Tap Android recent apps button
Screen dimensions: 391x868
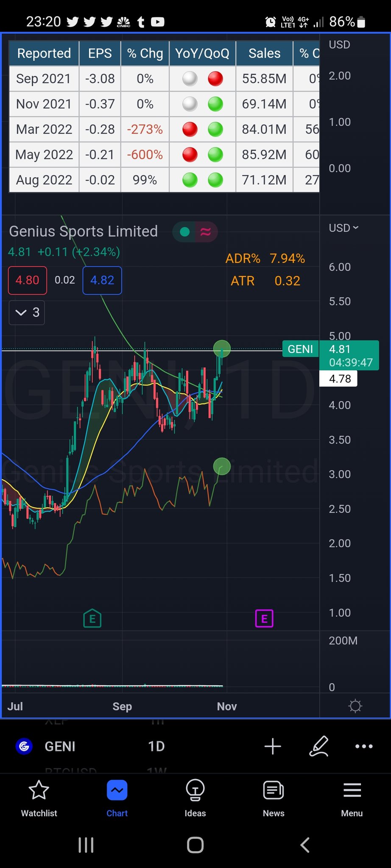click(x=86, y=845)
